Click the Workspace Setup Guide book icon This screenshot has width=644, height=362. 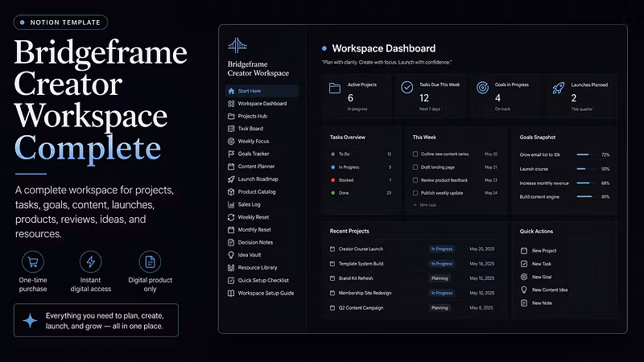(x=231, y=293)
